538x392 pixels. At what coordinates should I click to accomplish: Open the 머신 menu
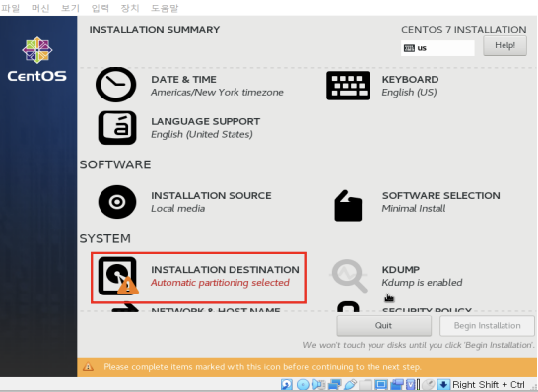point(40,8)
